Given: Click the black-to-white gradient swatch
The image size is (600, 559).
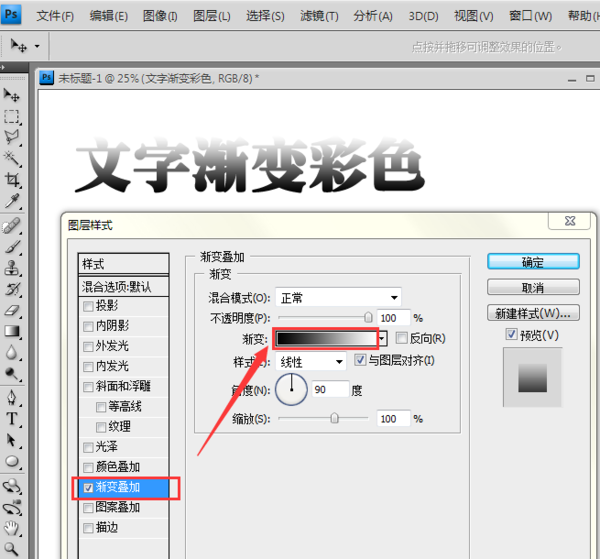Looking at the screenshot, I should click(326, 338).
